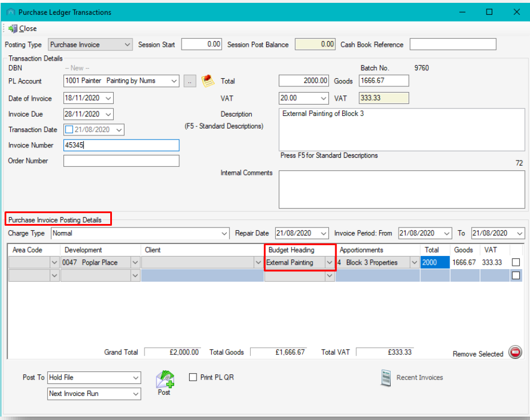The height and width of the screenshot is (420, 530).
Task: Open the supplier notes pin icon
Action: (207, 81)
